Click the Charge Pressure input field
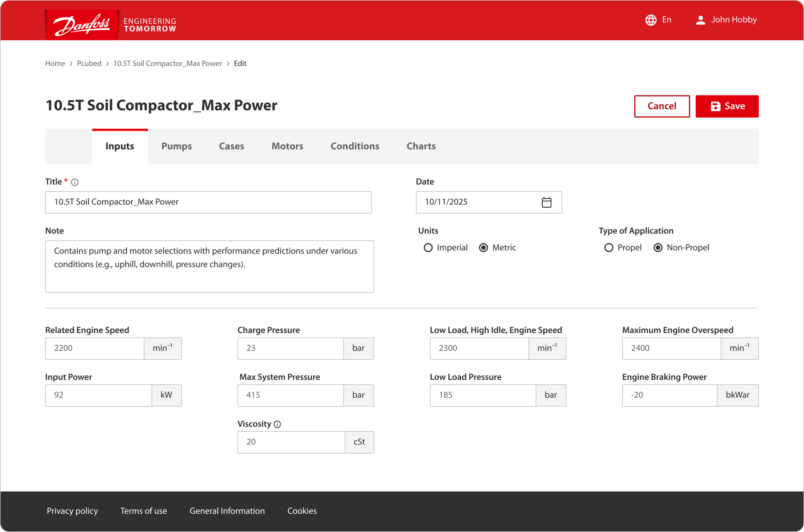 pos(290,348)
